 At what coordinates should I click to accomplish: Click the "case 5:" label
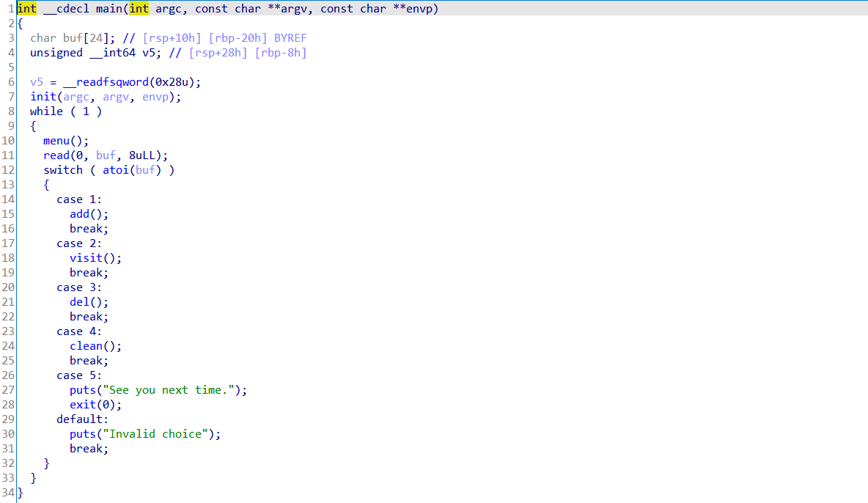79,375
